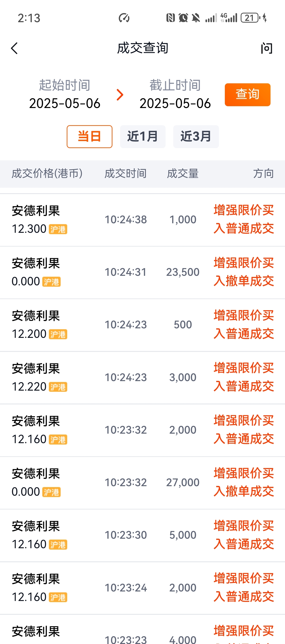Image resolution: width=285 pixels, height=644 pixels.
Task: Open the 问 help icon
Action: click(266, 48)
